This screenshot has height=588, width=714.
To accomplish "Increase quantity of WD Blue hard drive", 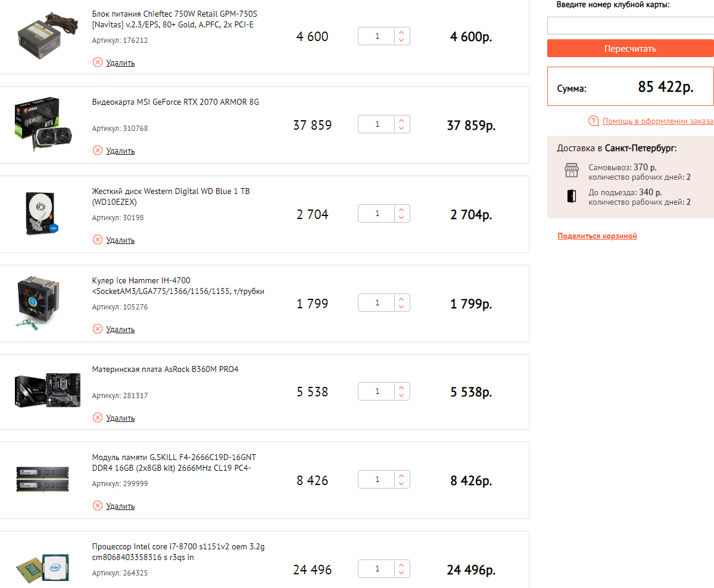I will 401,209.
